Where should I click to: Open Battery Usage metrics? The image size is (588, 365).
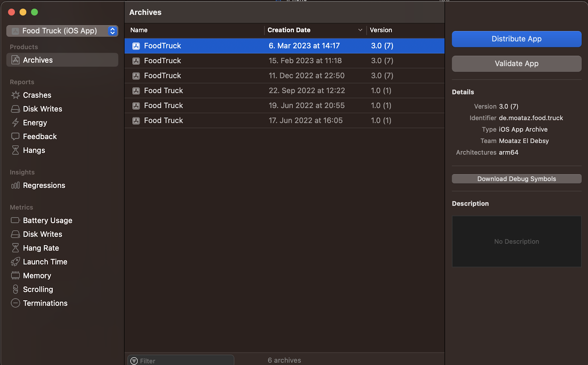(x=47, y=220)
